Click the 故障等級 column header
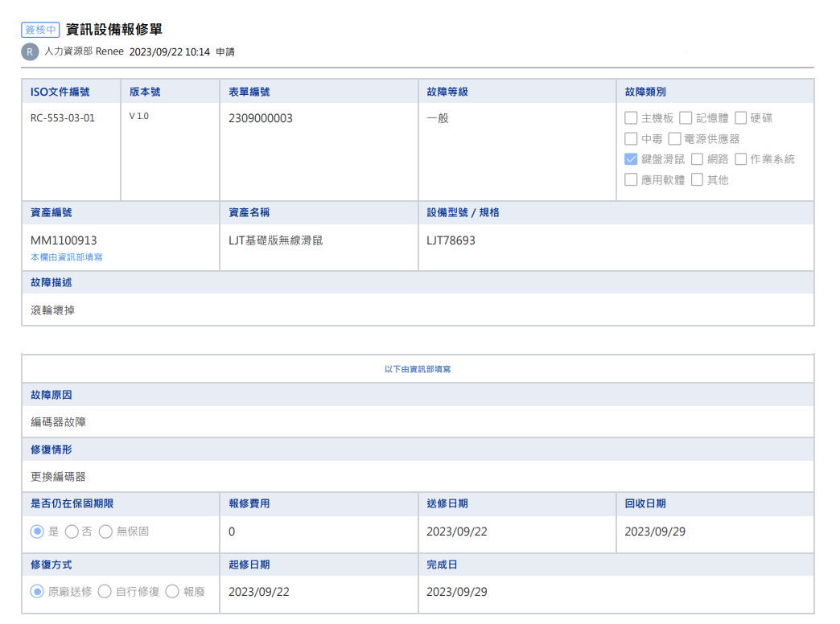This screenshot has width=840, height=624. tap(447, 92)
